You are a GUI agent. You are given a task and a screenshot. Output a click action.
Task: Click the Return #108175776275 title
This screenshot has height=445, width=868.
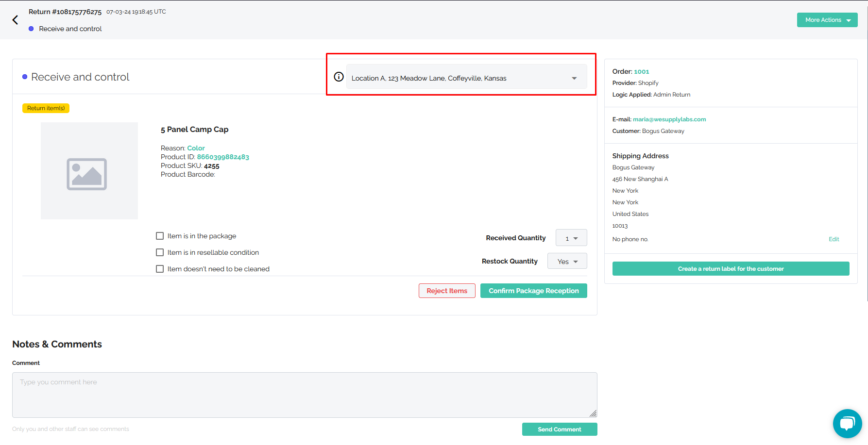pos(65,12)
